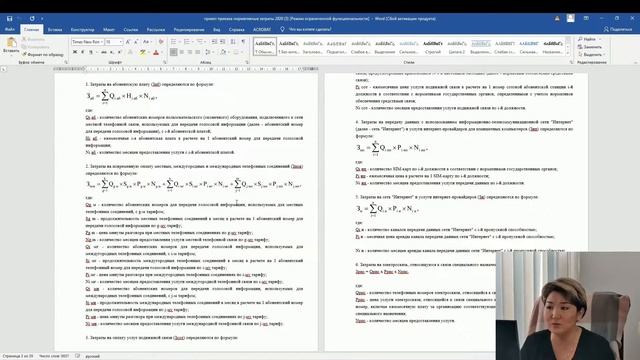
Task: Decrease paragraph indent
Action: pyautogui.click(x=214, y=42)
